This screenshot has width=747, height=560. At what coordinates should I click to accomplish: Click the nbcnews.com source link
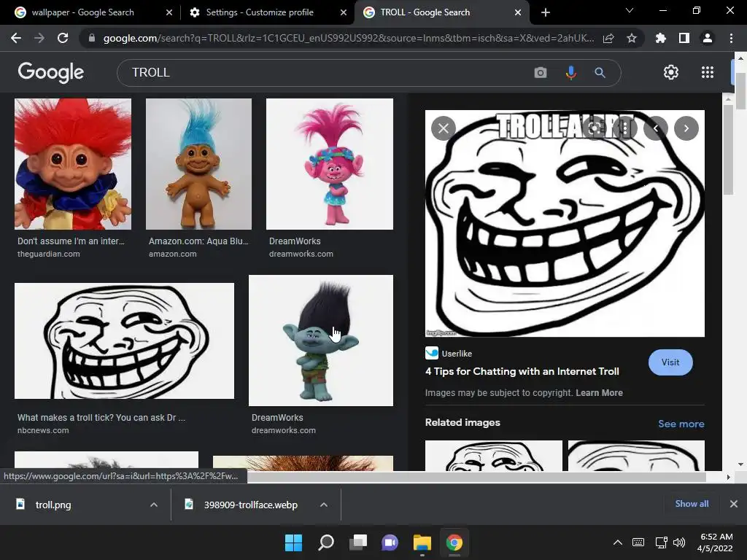pyautogui.click(x=43, y=430)
